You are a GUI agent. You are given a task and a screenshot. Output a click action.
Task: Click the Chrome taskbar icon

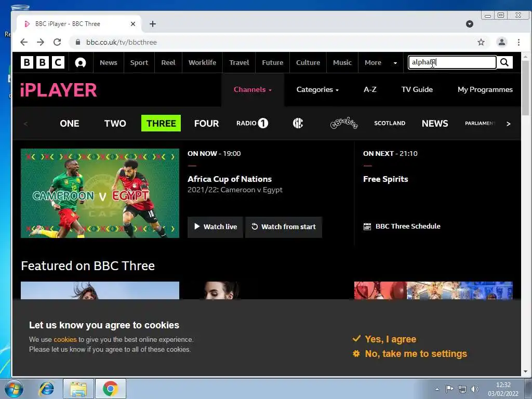[111, 389]
